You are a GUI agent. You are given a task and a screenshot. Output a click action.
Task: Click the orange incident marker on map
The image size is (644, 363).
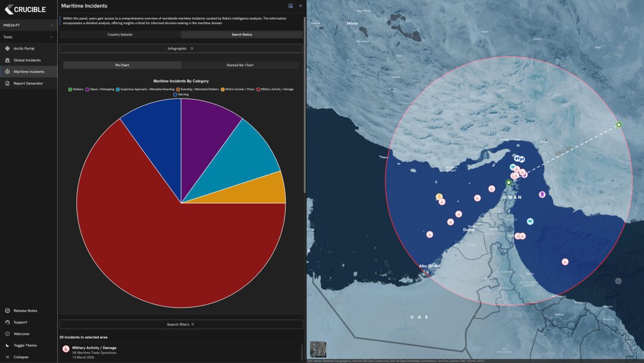tap(439, 196)
